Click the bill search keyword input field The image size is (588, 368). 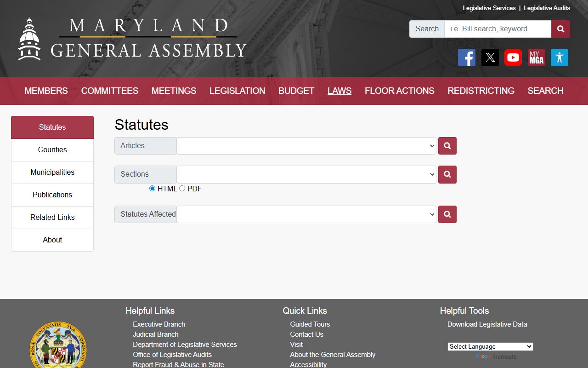tap(498, 29)
